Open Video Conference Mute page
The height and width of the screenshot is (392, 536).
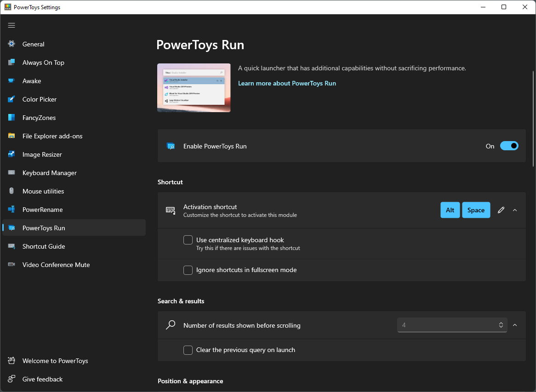[x=74, y=265]
